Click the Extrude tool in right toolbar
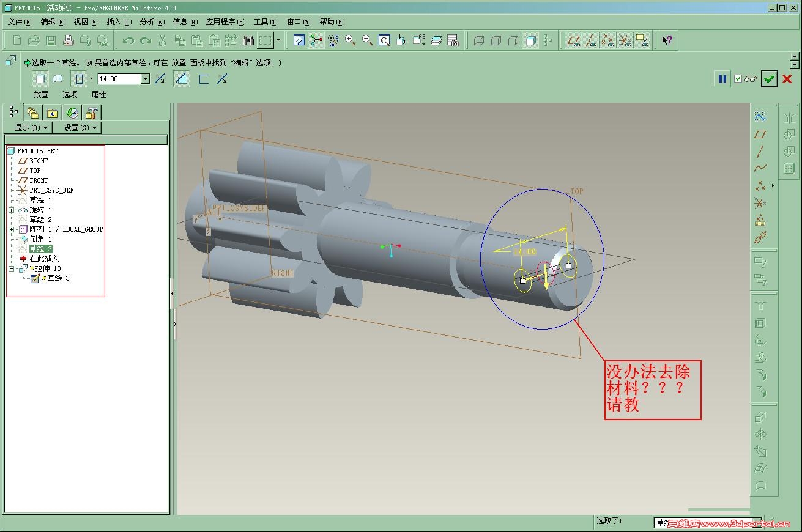 (x=760, y=417)
